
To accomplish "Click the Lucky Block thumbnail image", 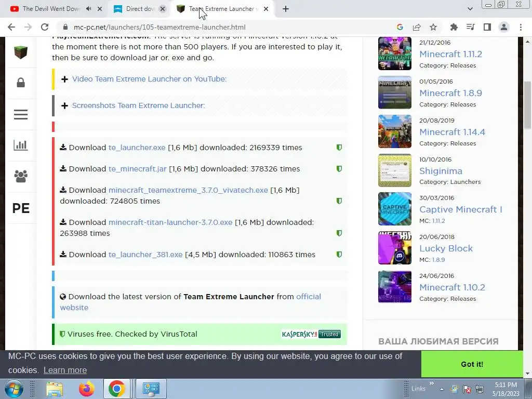I will point(395,248).
